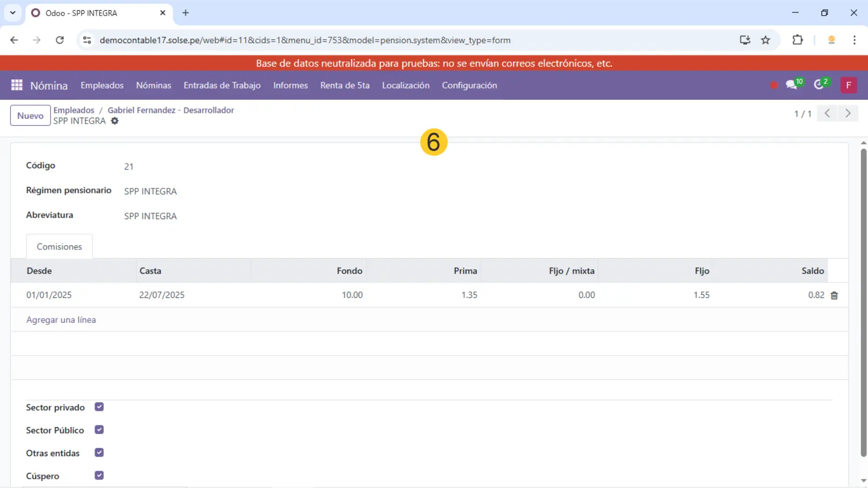Select the Comisiones tab
Image resolution: width=868 pixels, height=488 pixels.
pos(59,247)
